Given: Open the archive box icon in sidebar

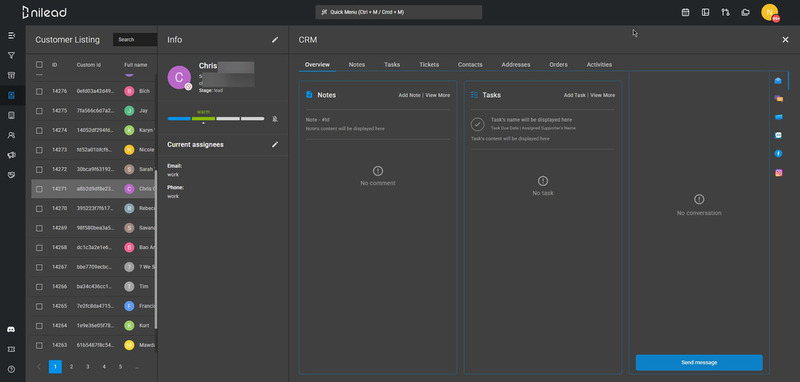Looking at the screenshot, I should click(x=11, y=75).
